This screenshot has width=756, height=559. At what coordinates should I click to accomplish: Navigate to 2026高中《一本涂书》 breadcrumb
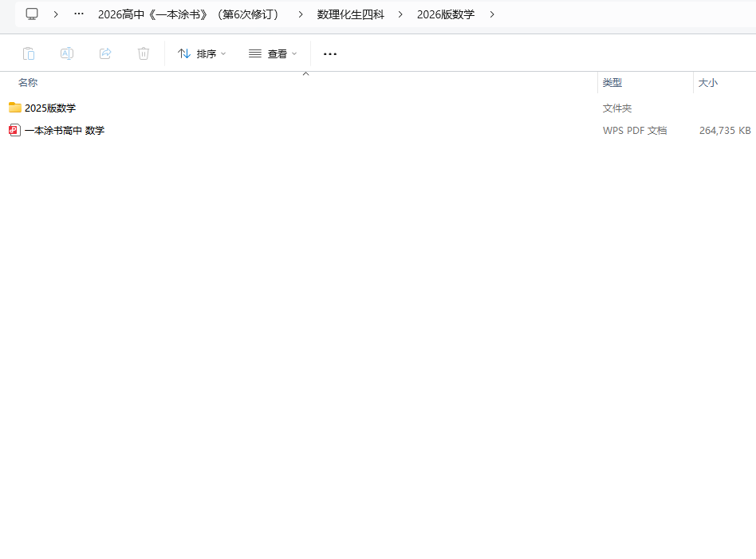[x=191, y=14]
